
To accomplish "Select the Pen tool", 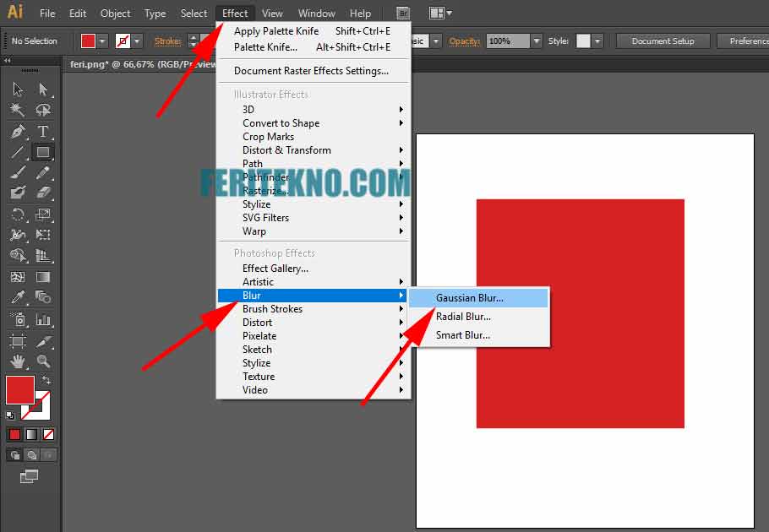I will pyautogui.click(x=18, y=132).
